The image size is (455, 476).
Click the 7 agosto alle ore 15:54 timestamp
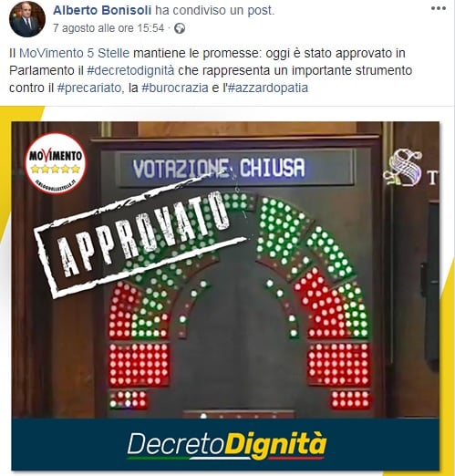[109, 28]
